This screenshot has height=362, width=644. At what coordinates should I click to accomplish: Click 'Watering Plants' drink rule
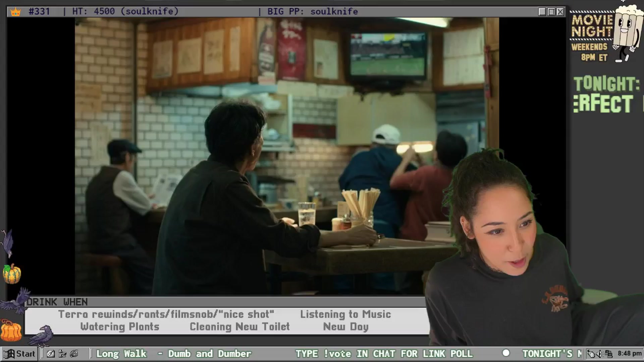pos(120,326)
